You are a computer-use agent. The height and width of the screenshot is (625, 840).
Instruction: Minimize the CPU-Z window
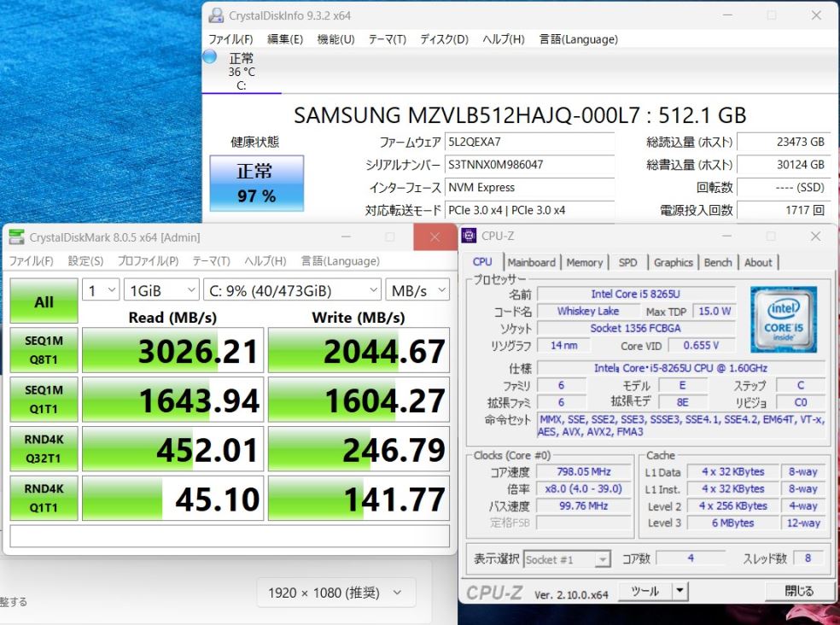tap(726, 236)
